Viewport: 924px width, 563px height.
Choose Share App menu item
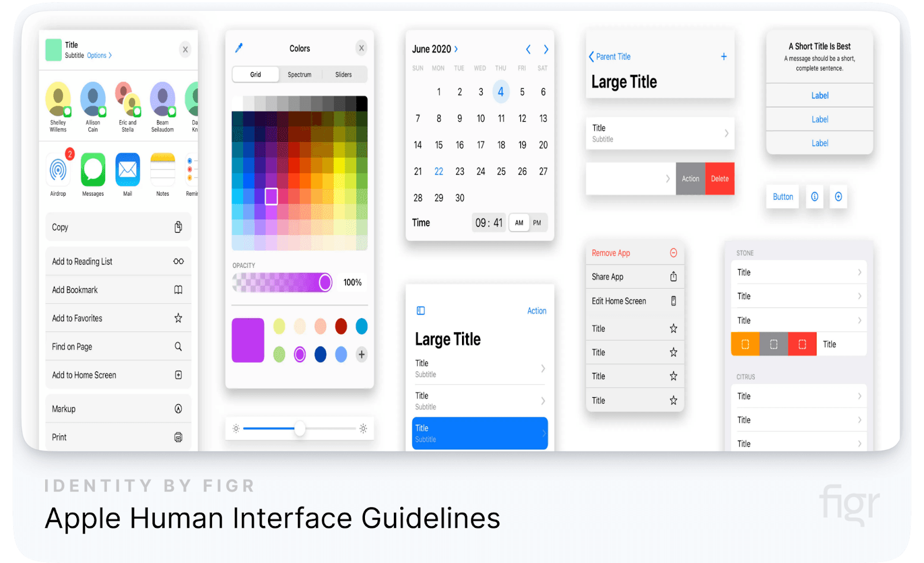click(635, 277)
